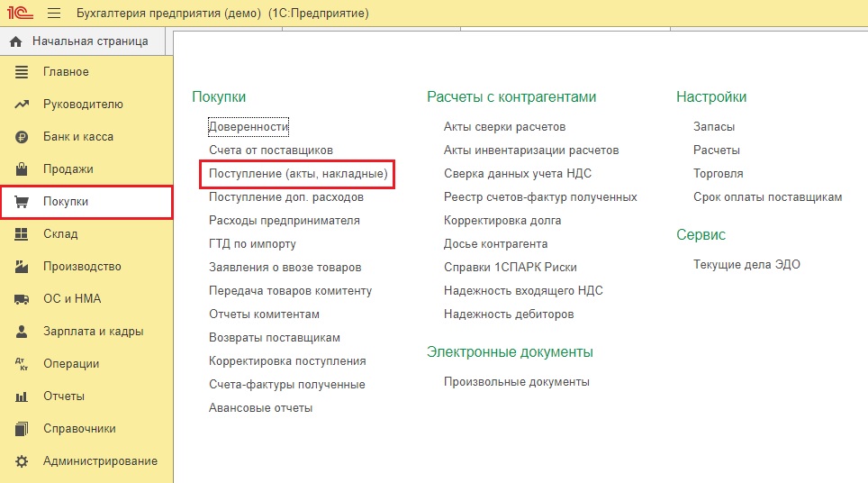Open the Отчеты section in sidebar

(x=63, y=396)
